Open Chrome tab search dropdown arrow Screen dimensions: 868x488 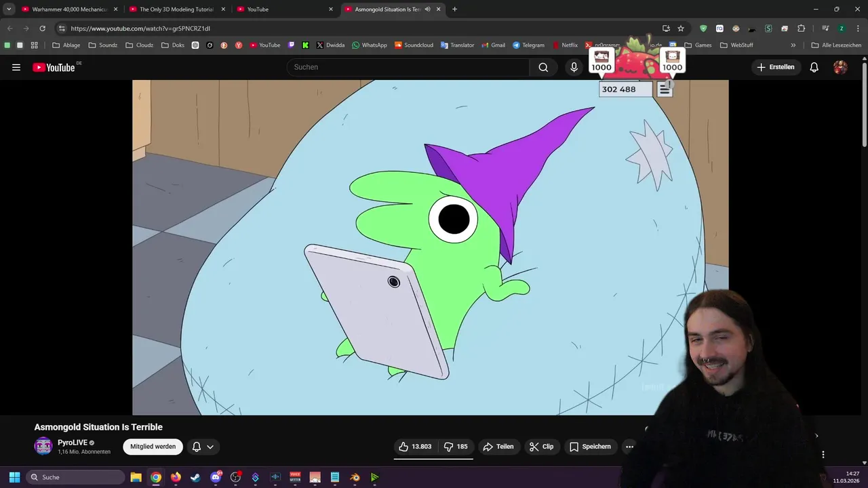tap(9, 9)
